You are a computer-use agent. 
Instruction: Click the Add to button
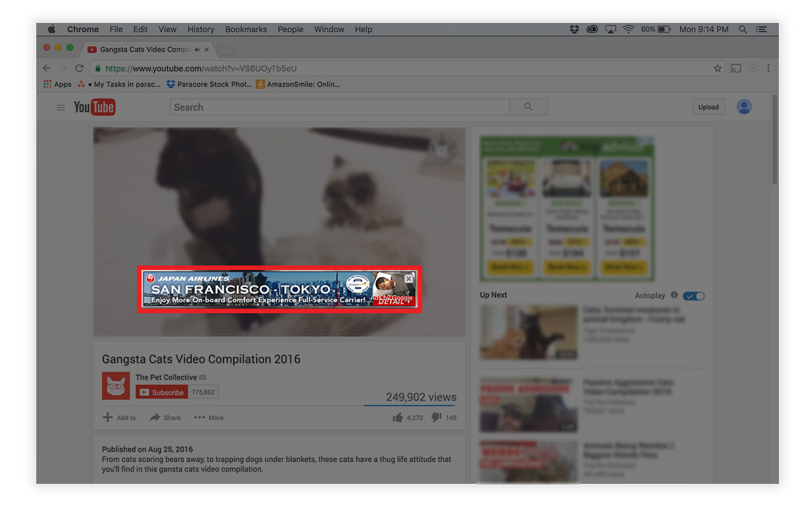click(119, 418)
